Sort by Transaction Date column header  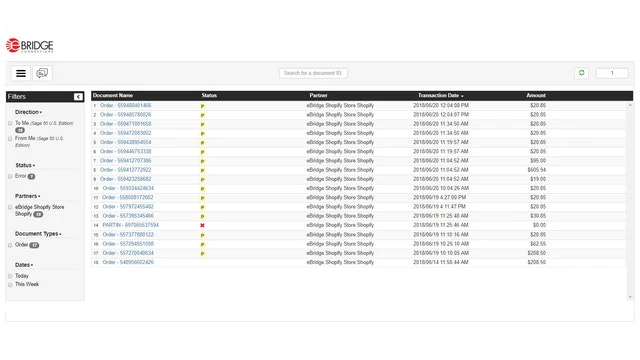pyautogui.click(x=440, y=96)
